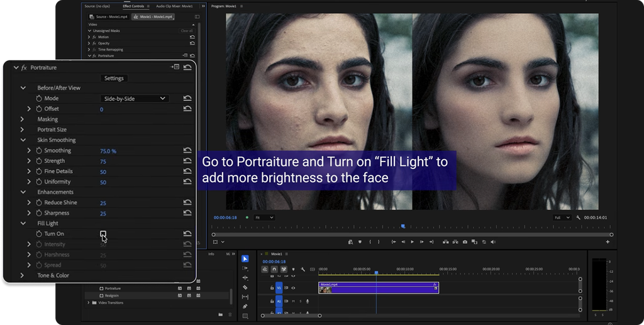644x325 pixels.
Task: Select the Movie1.mp4 clip in timeline
Action: click(x=378, y=288)
